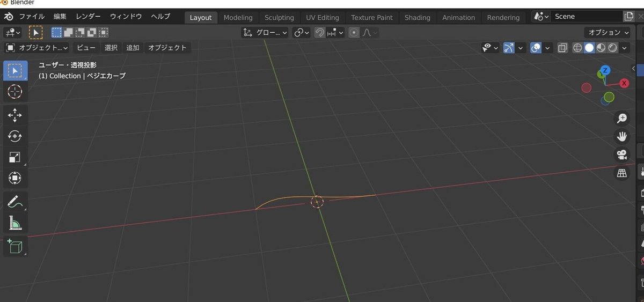644x302 pixels.
Task: Choose the Move tool
Action: pyautogui.click(x=15, y=115)
